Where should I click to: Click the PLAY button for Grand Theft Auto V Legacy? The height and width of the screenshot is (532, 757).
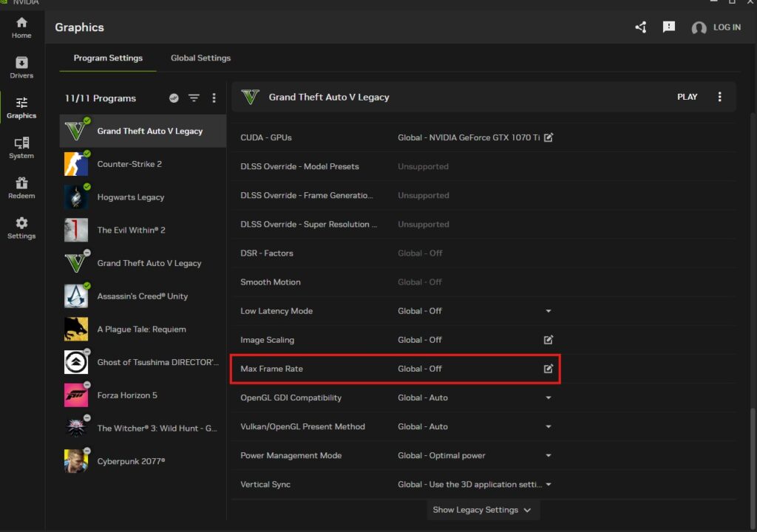tap(687, 96)
